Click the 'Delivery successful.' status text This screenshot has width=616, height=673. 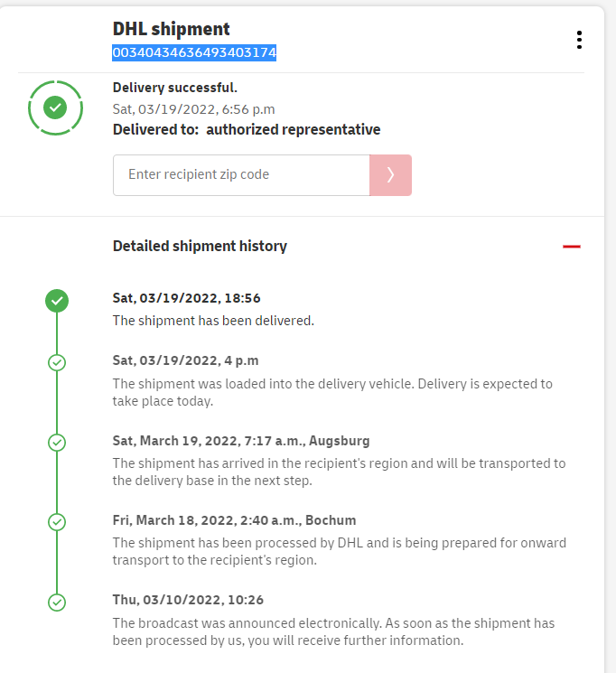175,88
